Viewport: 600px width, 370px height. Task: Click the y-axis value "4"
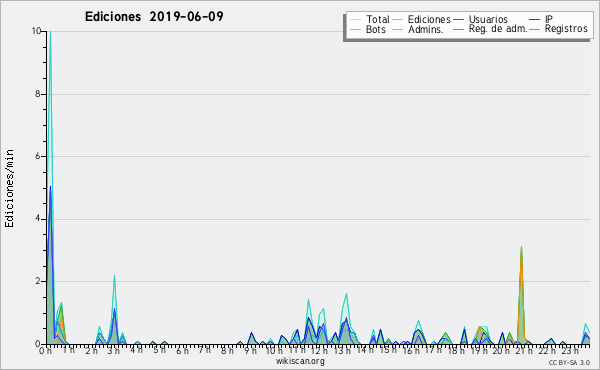click(x=38, y=219)
